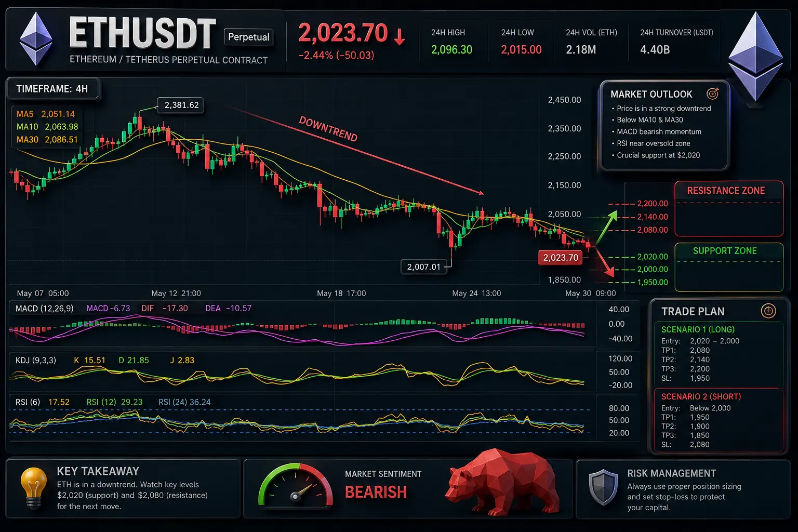Click the 2,080.00 resistance level
798x532 pixels.
click(653, 230)
